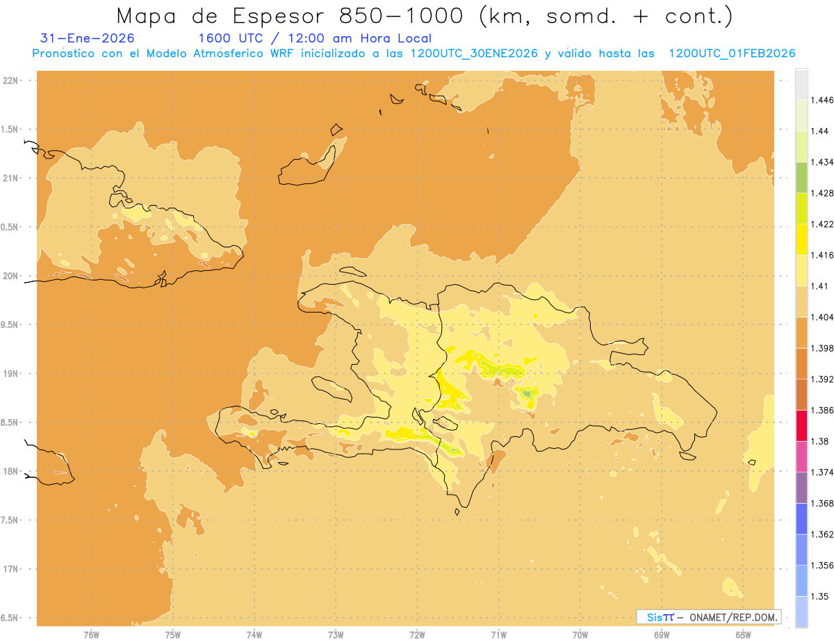Click the '1.392' colorbar value
834x644 pixels.
[821, 379]
